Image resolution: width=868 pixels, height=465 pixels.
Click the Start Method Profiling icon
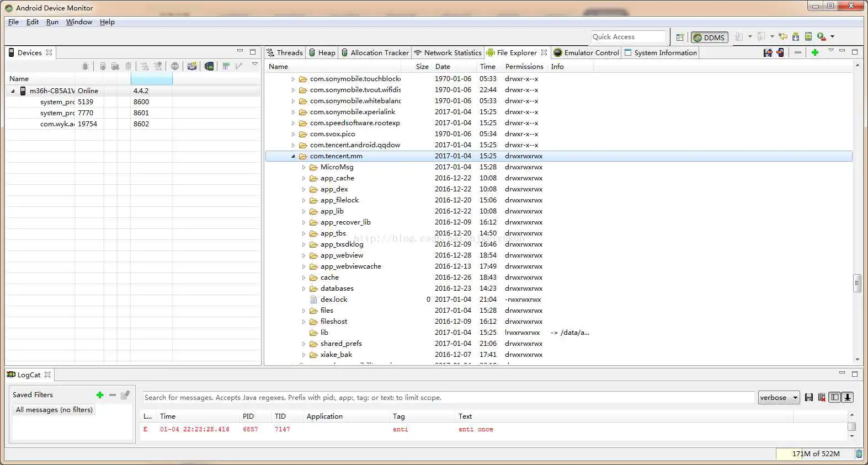click(x=158, y=66)
